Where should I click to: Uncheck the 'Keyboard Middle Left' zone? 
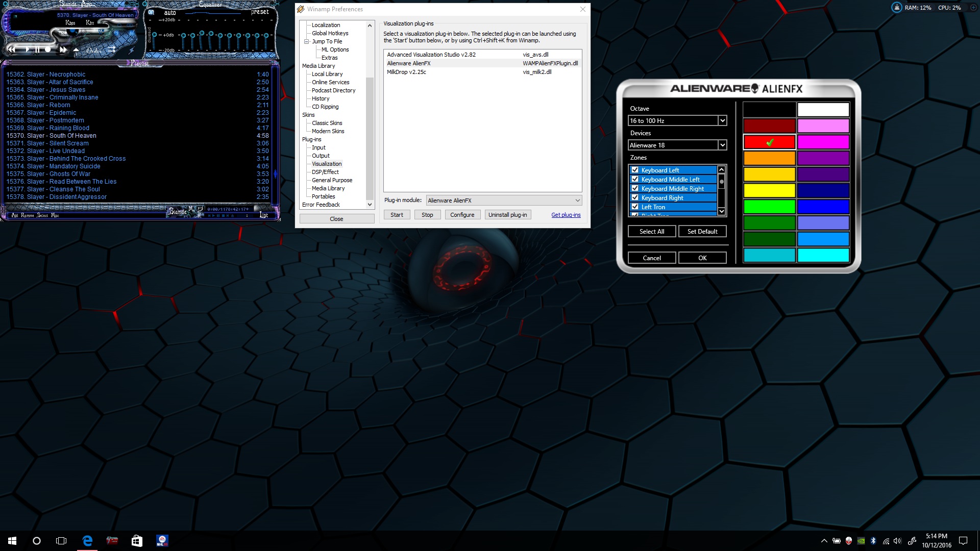[635, 179]
